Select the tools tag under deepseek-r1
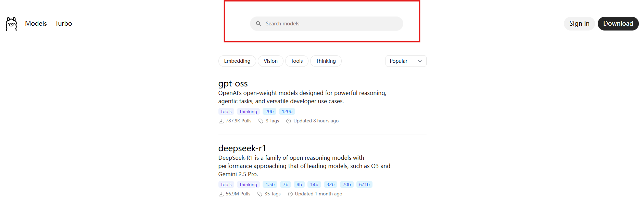This screenshot has width=644, height=205. point(226,184)
